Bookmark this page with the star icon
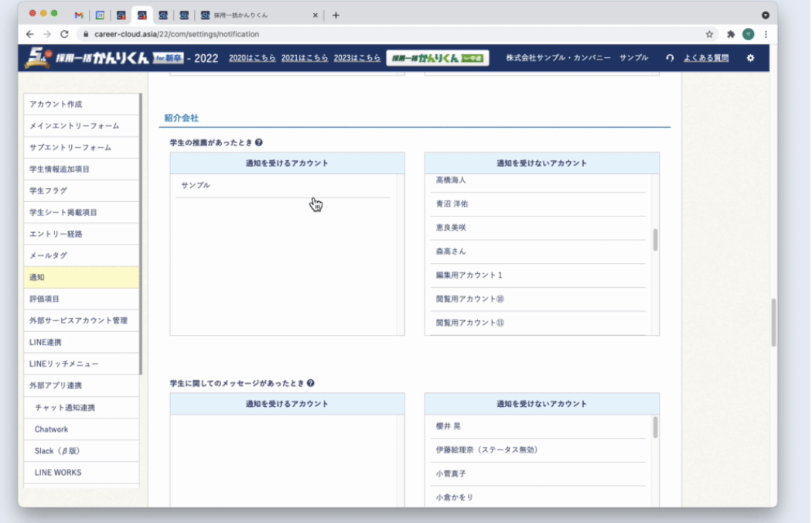 709,34
